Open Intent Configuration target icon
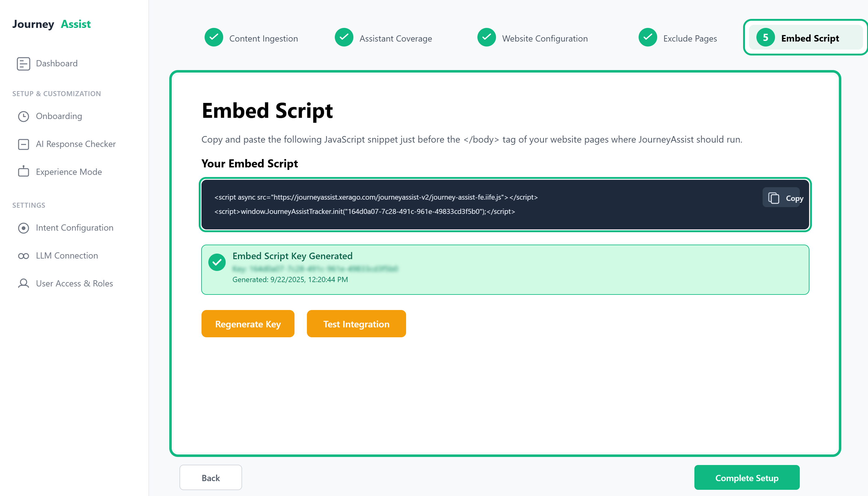 click(24, 228)
